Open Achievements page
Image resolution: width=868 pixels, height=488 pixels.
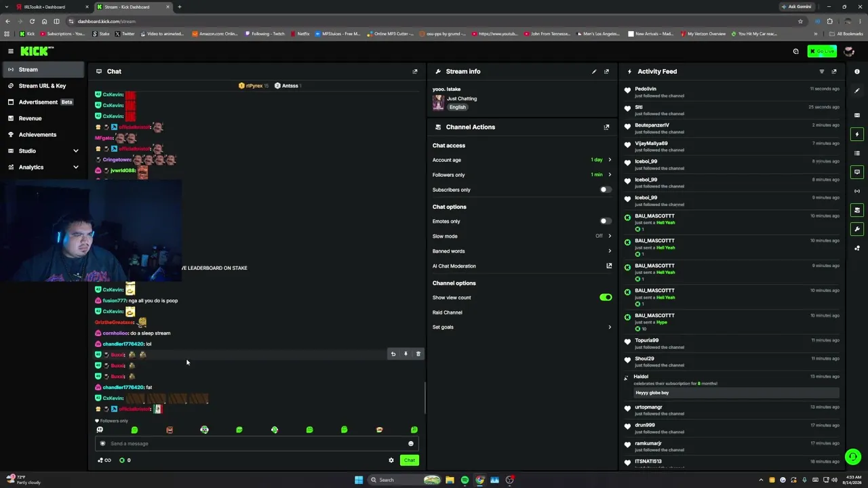pyautogui.click(x=43, y=134)
